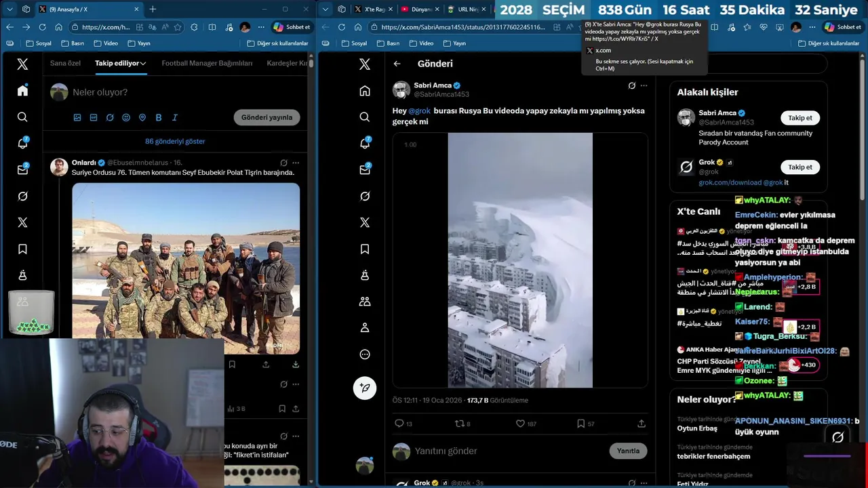This screenshot has height=488, width=868.
Task: Open emoji picker in the post composer
Action: click(126, 117)
